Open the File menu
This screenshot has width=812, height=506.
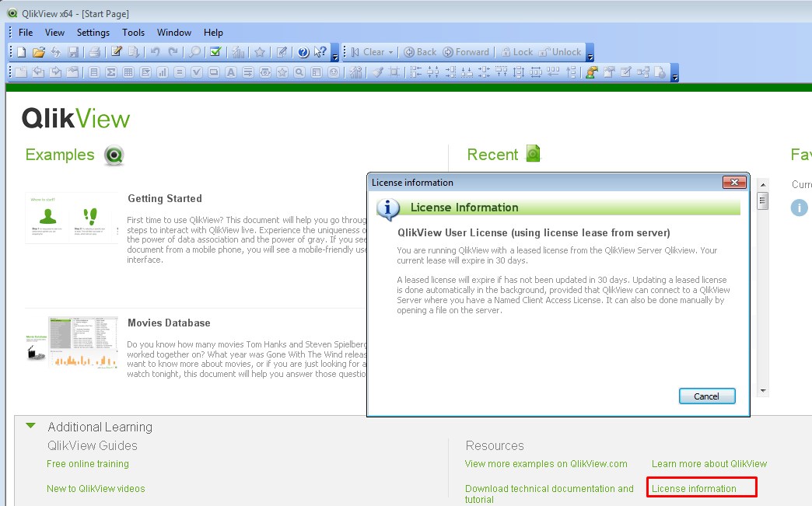(26, 33)
